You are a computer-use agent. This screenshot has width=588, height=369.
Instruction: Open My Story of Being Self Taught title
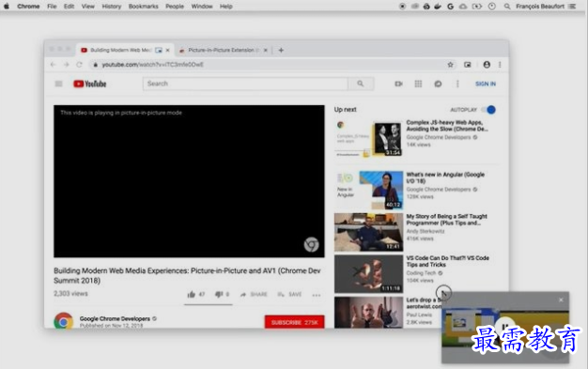tap(446, 220)
